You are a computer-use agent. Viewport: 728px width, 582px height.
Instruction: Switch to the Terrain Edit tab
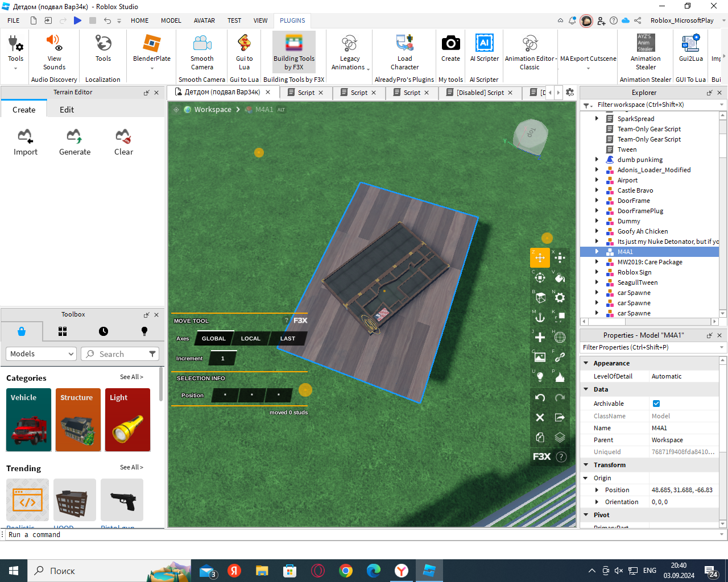point(67,110)
